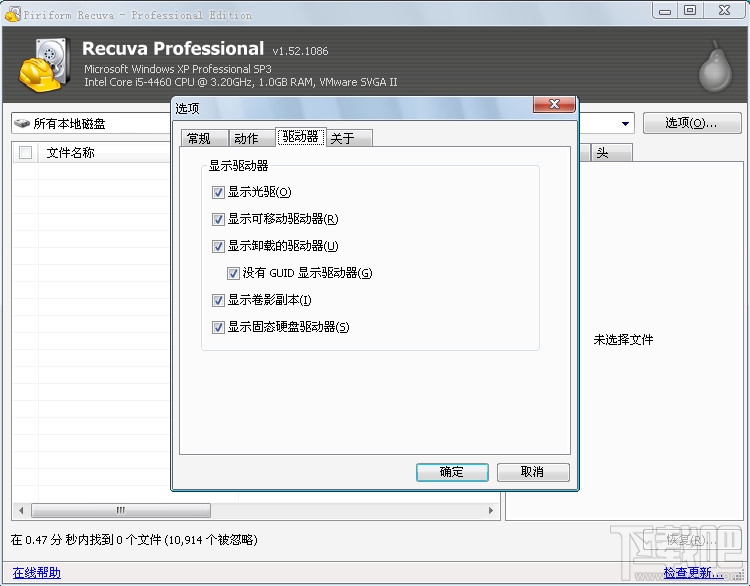Disable 没有 GUID 显示驱动器(G) checkbox

tap(233, 273)
